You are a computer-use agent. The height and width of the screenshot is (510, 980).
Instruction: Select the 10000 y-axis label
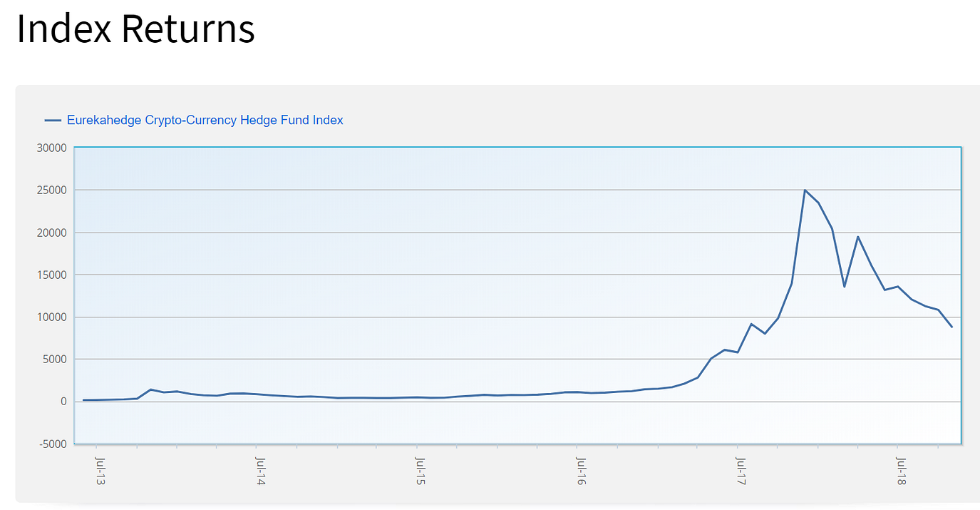click(x=51, y=317)
